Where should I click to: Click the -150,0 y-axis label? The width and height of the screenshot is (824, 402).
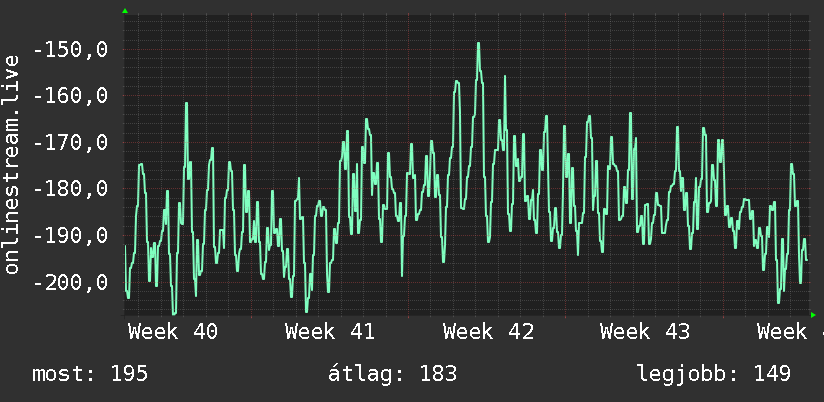pyautogui.click(x=70, y=50)
